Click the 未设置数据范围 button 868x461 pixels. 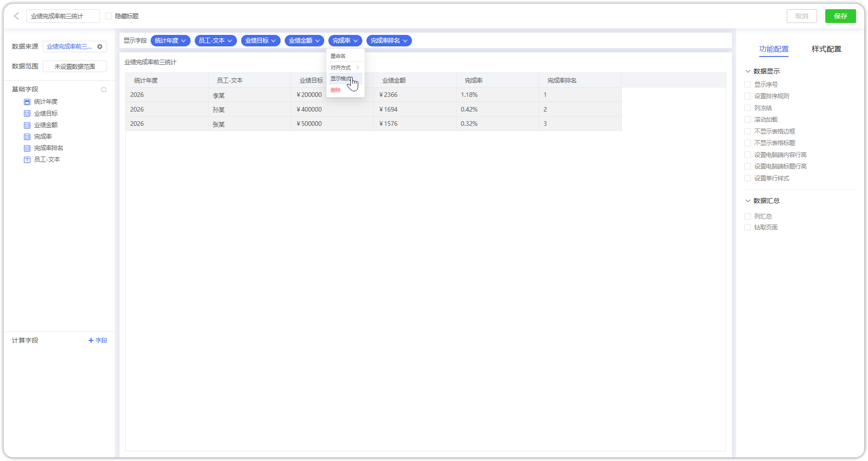pyautogui.click(x=75, y=67)
